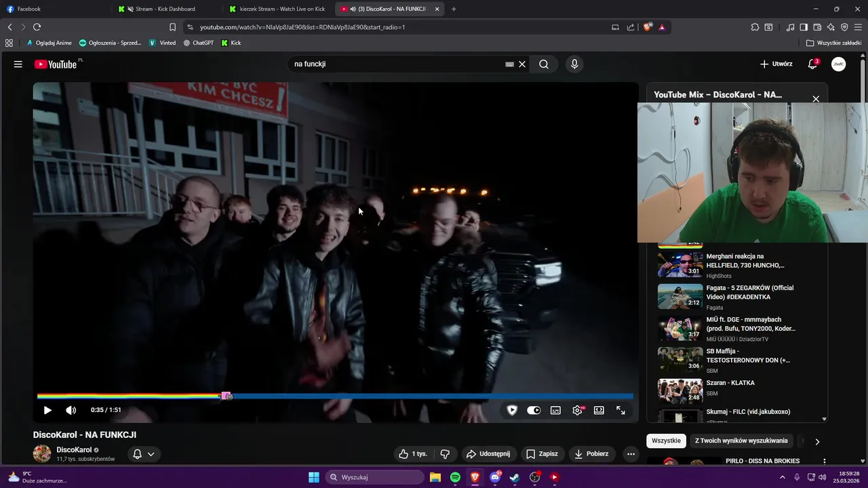
Task: Select the Z Twoich wyników wyszukiwania chip
Action: 741,441
